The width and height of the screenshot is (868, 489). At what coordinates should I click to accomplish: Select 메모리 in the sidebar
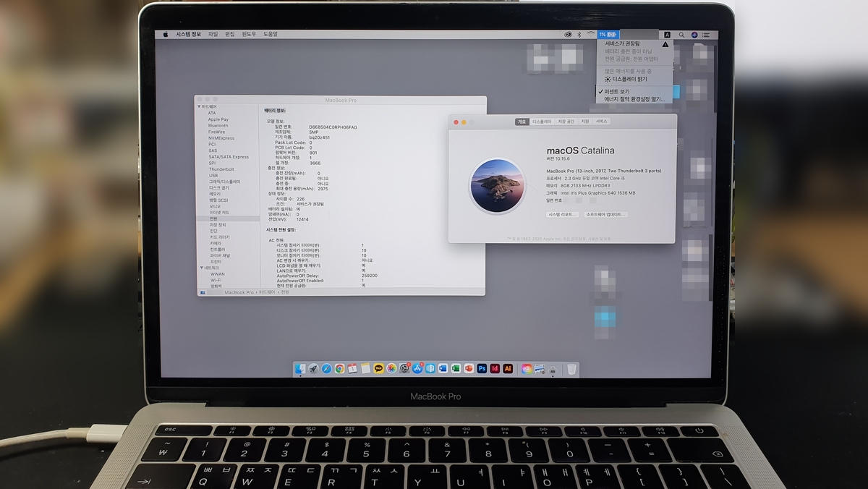(215, 194)
